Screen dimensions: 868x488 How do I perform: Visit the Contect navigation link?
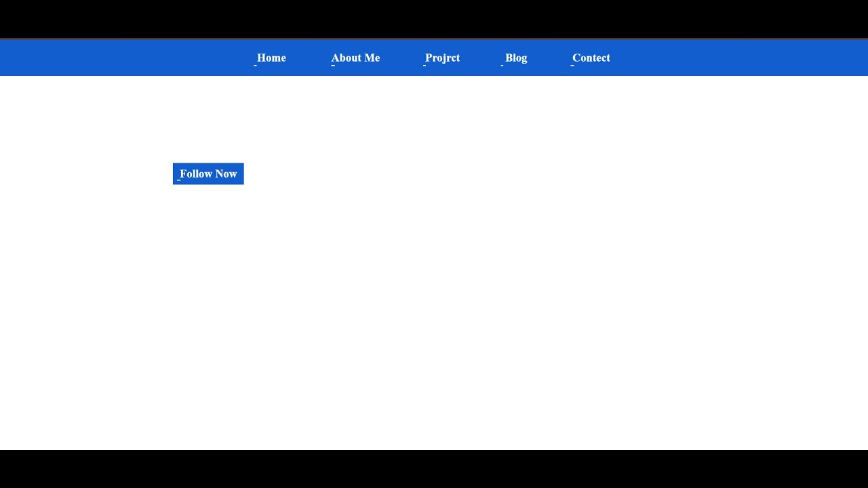[x=591, y=58]
